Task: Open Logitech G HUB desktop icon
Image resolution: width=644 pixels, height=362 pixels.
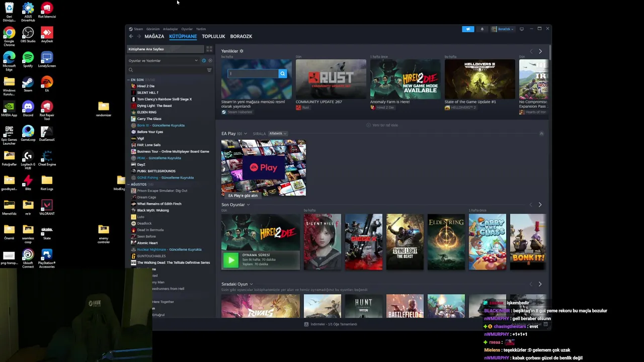Action: click(x=28, y=160)
